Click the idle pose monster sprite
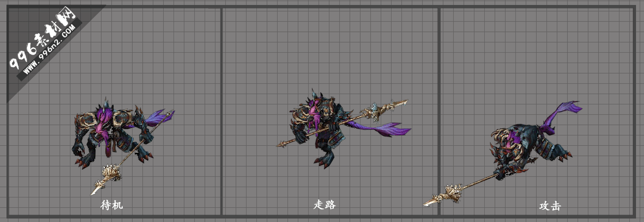 point(124,145)
